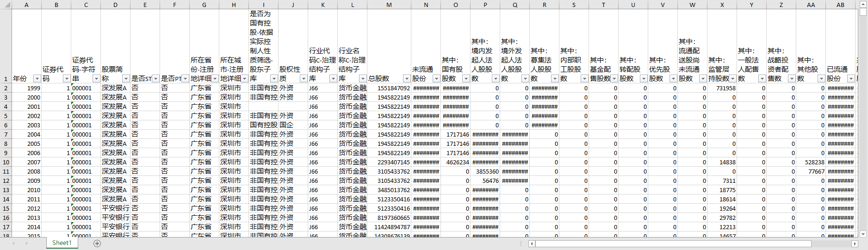Select column D header

[x=115, y=5]
